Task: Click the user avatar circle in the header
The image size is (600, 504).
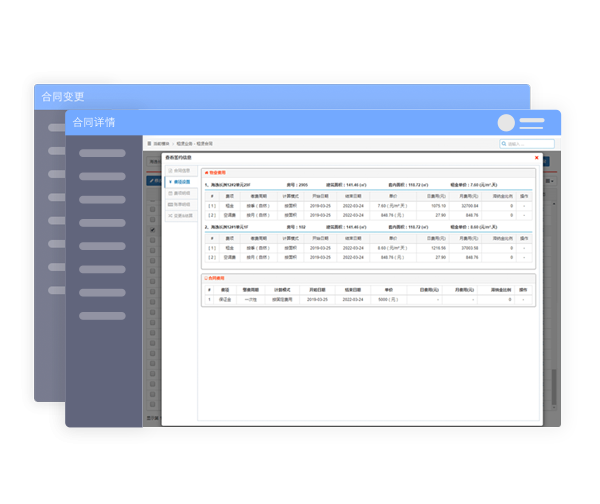Action: [506, 123]
